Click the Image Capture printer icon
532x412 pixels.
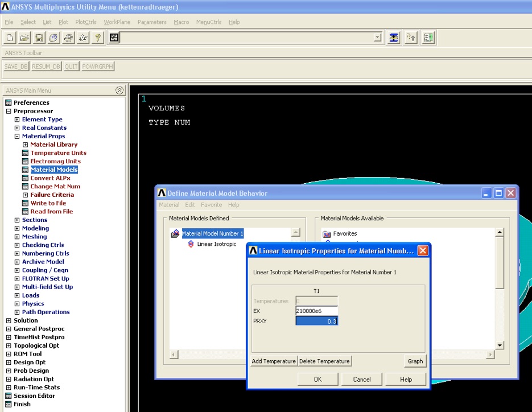[68, 38]
